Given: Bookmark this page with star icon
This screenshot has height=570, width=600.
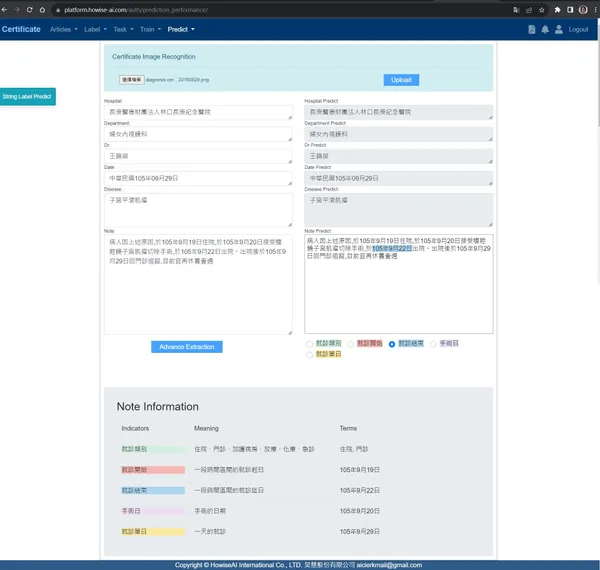Looking at the screenshot, I should pyautogui.click(x=541, y=10).
